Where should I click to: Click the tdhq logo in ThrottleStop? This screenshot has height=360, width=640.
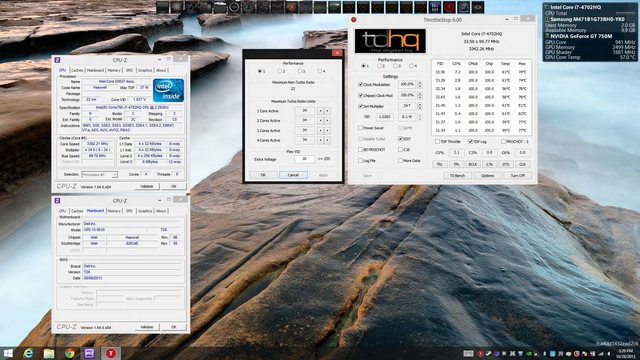390,41
